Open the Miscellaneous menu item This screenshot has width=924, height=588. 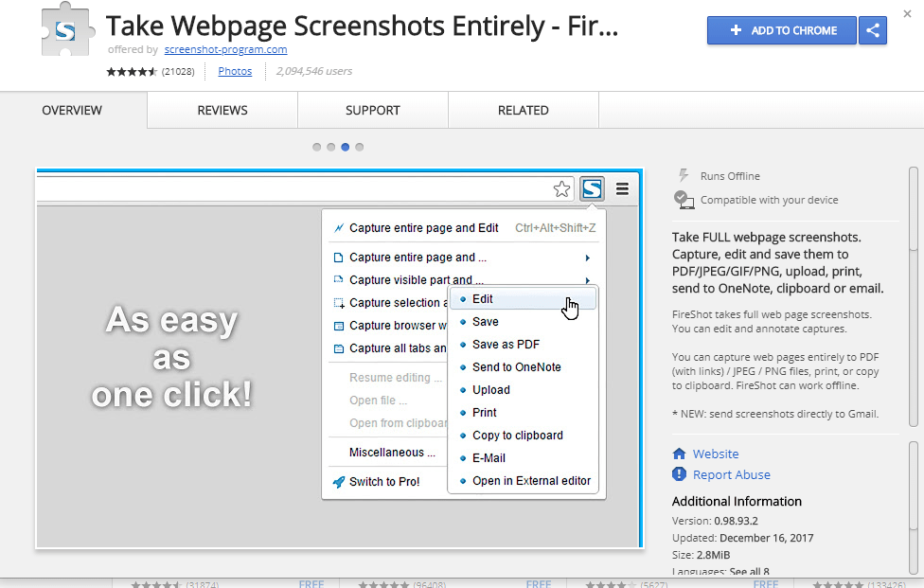click(x=392, y=453)
